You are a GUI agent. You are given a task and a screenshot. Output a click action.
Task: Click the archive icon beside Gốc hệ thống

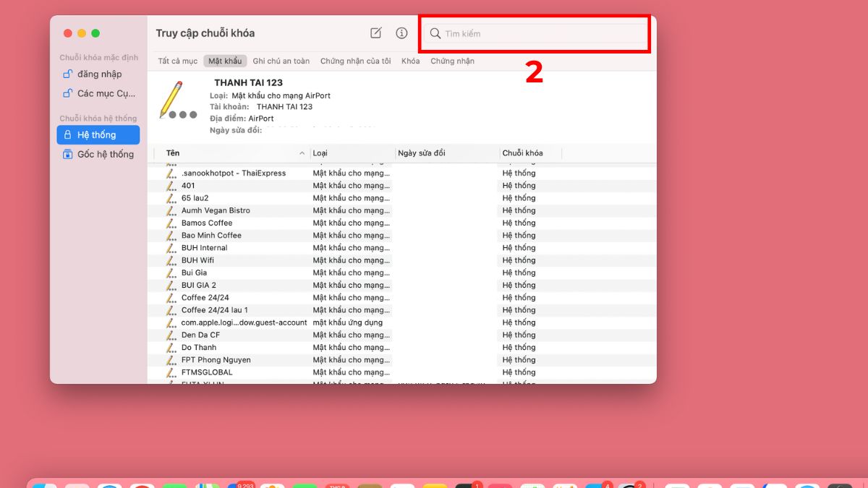(67, 154)
